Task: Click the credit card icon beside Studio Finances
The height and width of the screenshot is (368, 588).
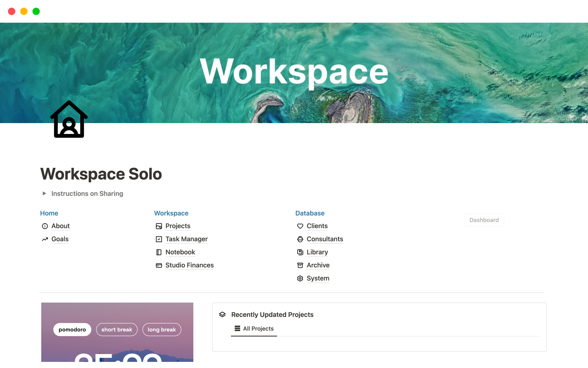Action: click(159, 266)
